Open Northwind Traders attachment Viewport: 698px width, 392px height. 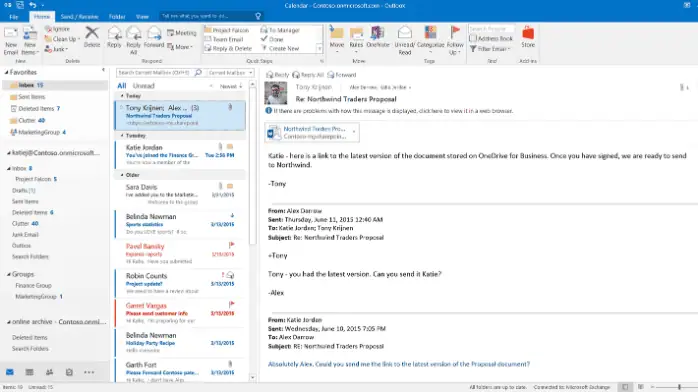tap(312, 132)
